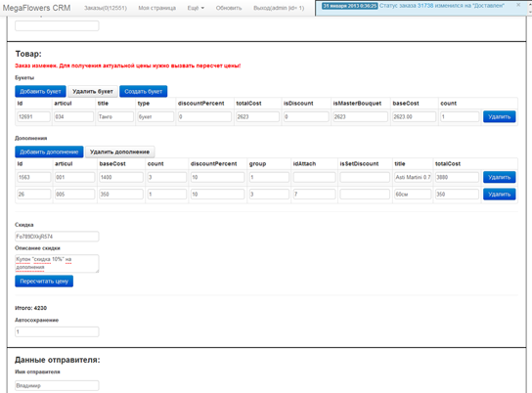Go to Моя страница

[156, 8]
